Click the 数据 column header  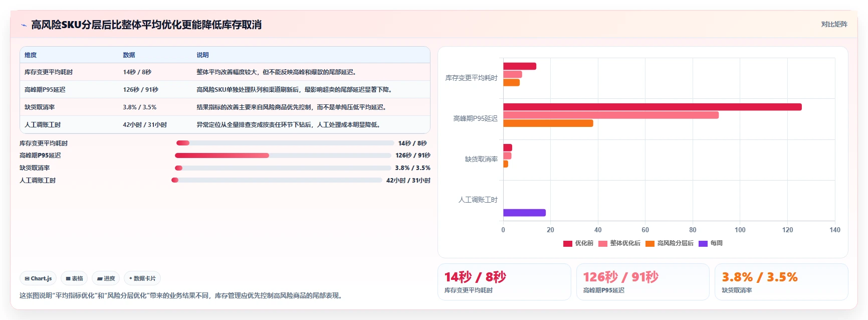[x=129, y=55]
